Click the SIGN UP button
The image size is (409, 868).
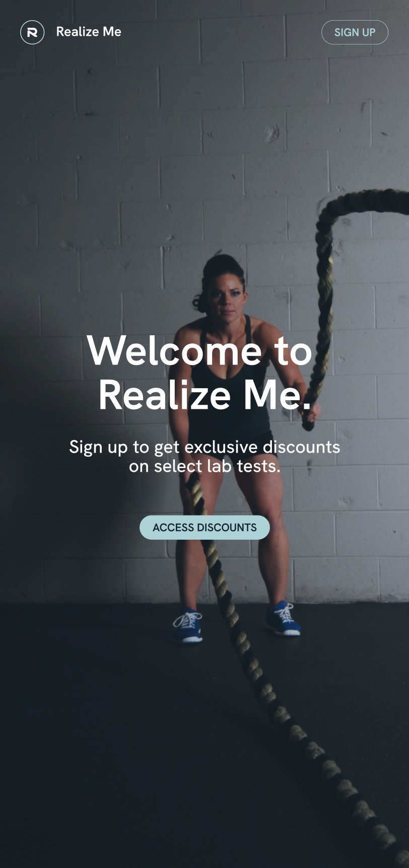[x=355, y=32]
